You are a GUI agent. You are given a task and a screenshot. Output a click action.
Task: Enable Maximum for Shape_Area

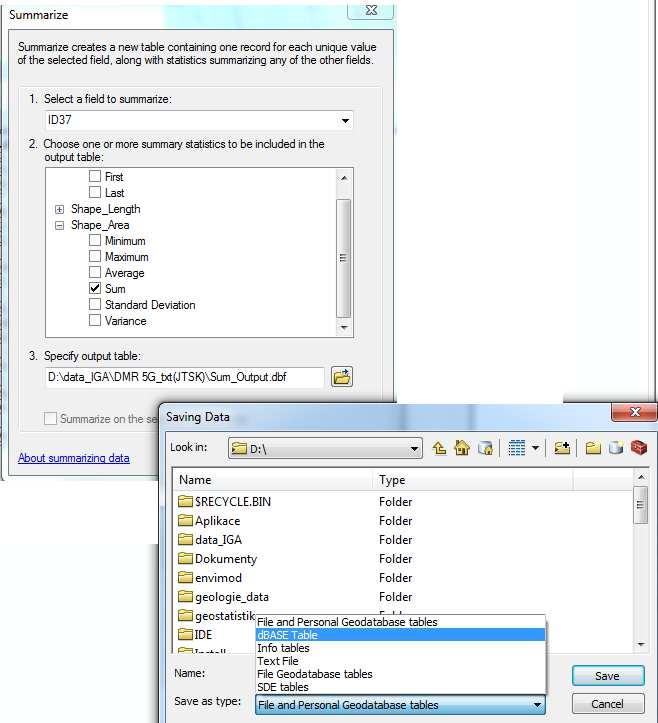coord(95,256)
